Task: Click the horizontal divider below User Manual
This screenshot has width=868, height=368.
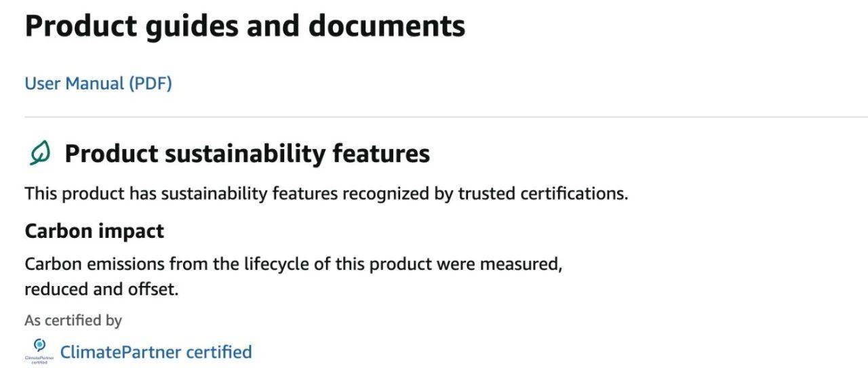Action: (x=446, y=117)
